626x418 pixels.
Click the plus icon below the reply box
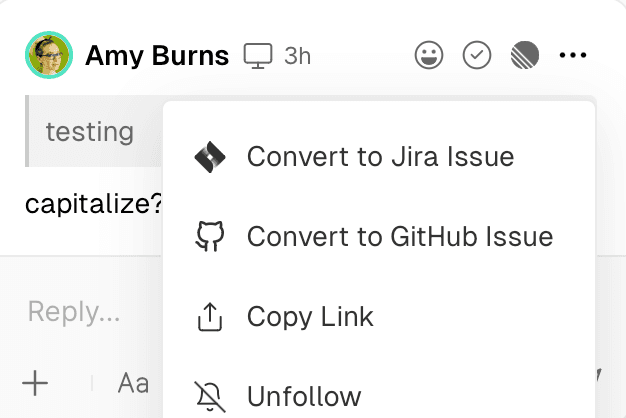coord(35,382)
